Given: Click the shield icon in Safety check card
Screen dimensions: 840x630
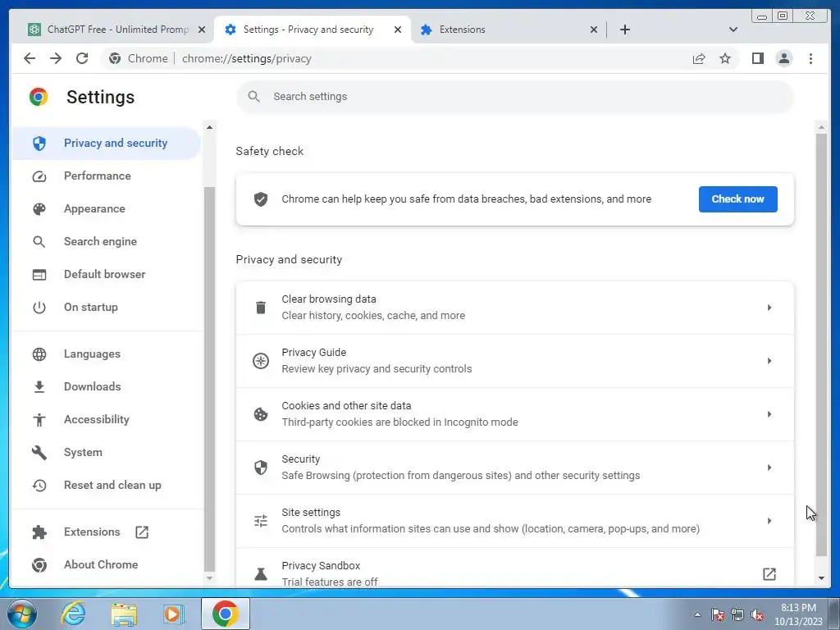Looking at the screenshot, I should [x=261, y=199].
